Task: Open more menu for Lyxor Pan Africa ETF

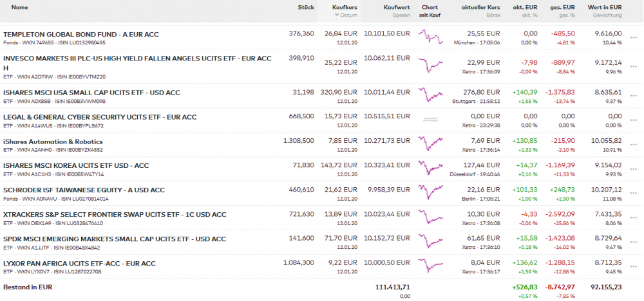Action: pyautogui.click(x=634, y=267)
